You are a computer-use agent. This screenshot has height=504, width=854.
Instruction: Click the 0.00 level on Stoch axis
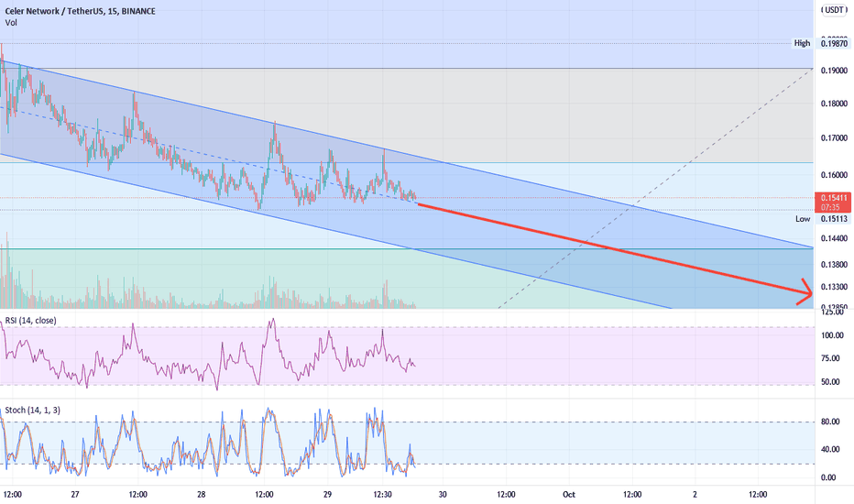[827, 477]
